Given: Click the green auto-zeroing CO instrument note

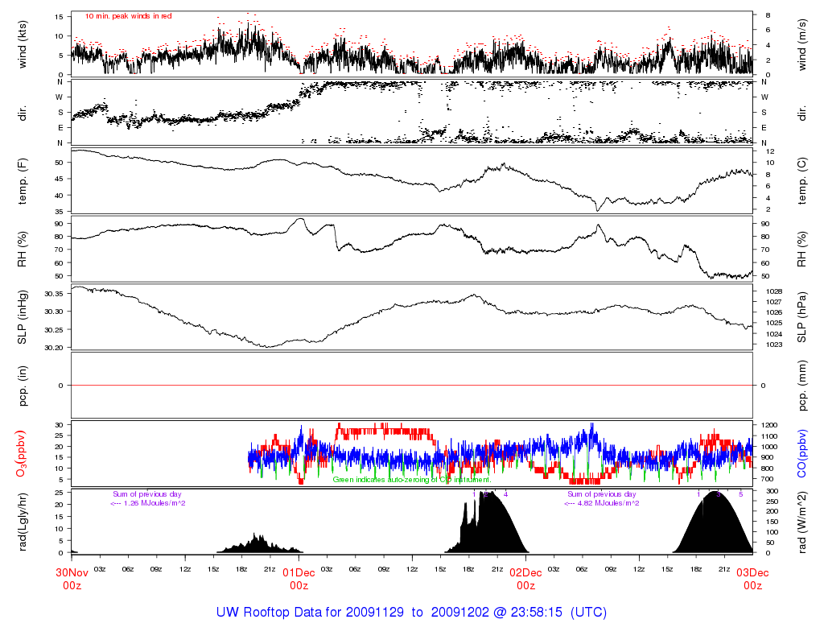Looking at the screenshot, I should 412,480.
